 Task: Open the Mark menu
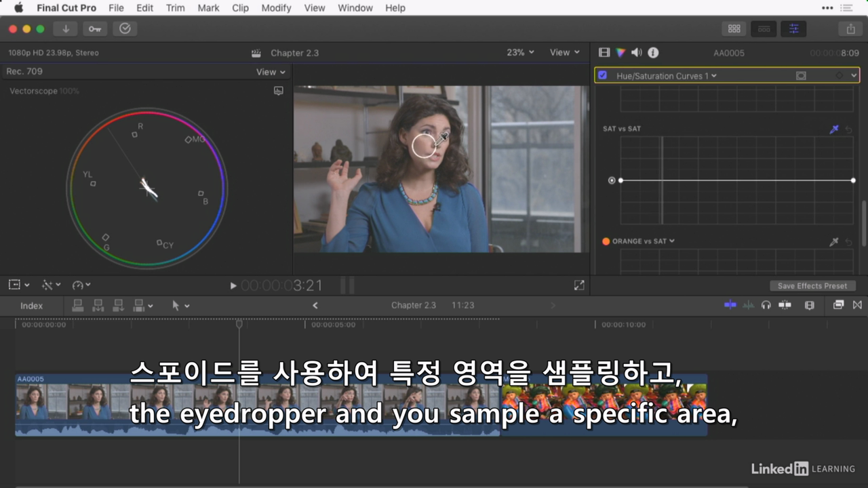point(208,8)
